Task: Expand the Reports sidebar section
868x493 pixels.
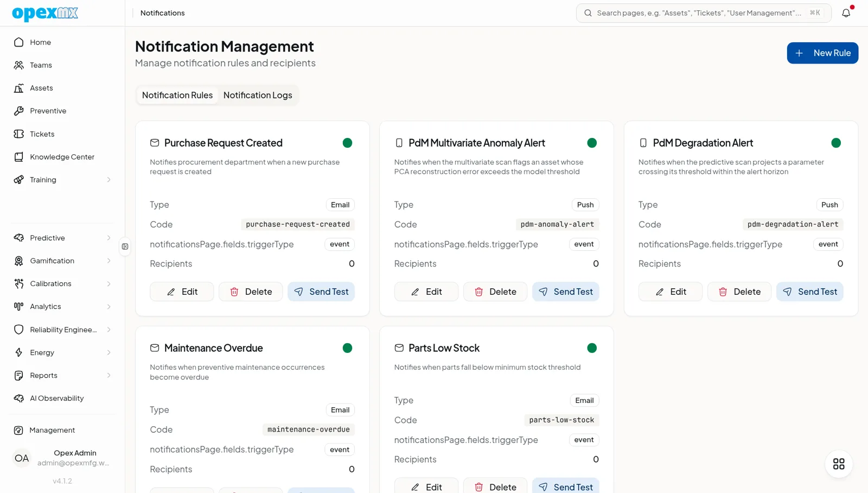Action: coord(62,376)
